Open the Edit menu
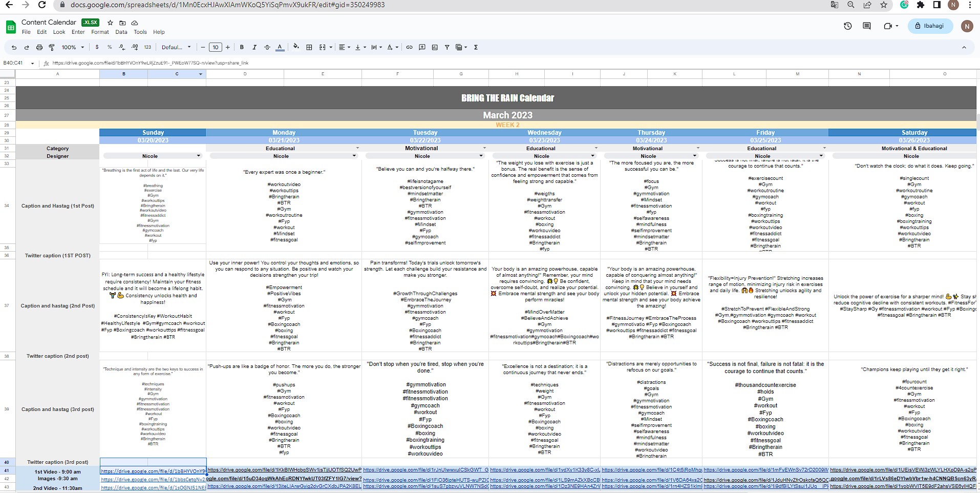 [42, 32]
